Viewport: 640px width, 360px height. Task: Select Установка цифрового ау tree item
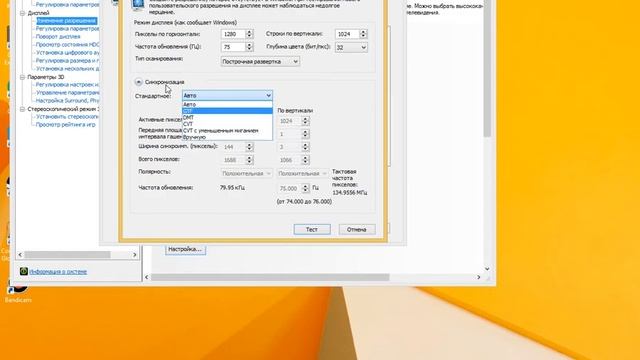pyautogui.click(x=67, y=53)
